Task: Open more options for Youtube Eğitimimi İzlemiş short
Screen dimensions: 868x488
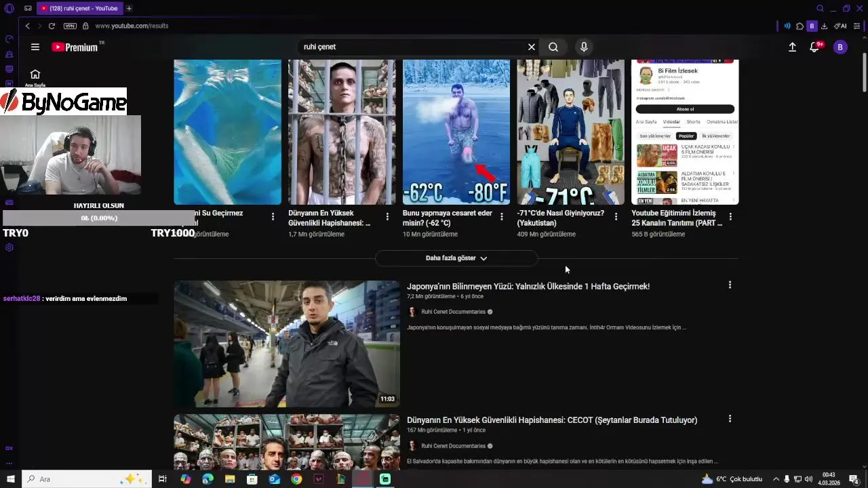Action: 730,217
